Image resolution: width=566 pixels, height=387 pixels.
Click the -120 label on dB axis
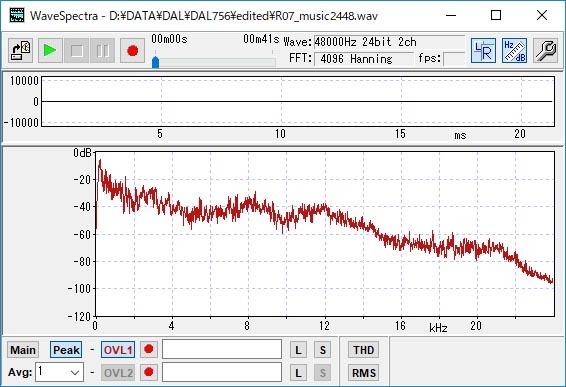79,317
